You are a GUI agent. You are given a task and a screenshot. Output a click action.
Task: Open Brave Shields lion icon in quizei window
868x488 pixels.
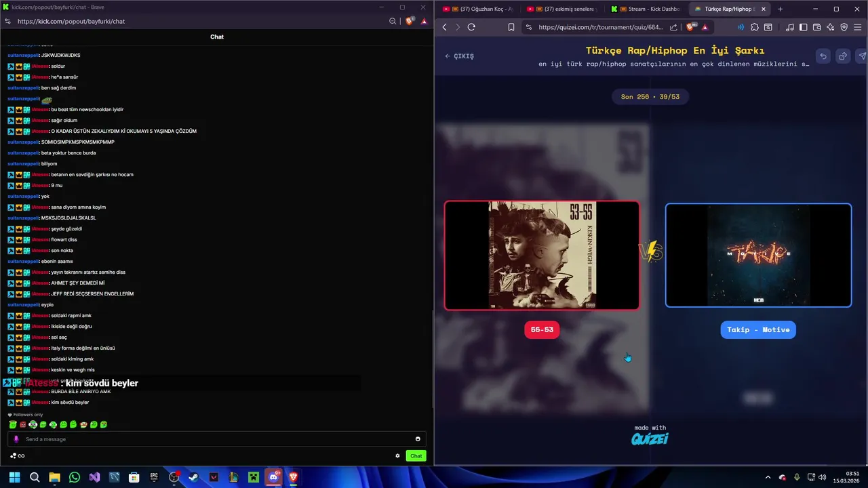(x=690, y=27)
